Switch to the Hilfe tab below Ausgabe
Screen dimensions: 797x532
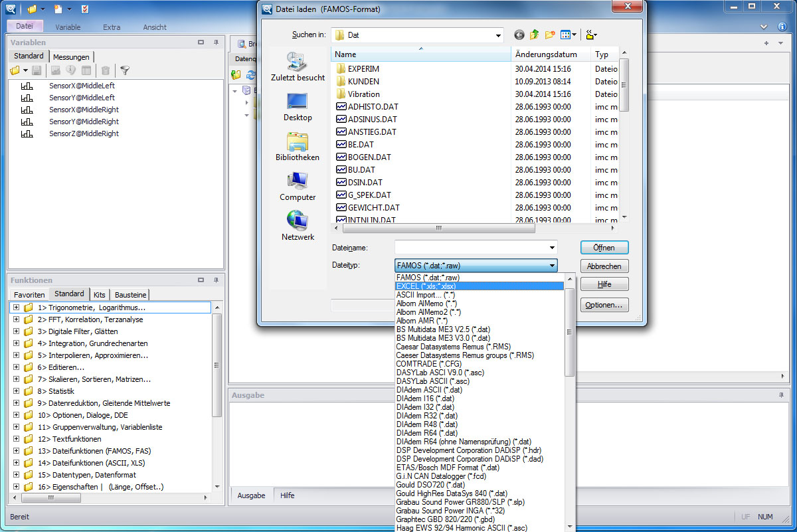point(288,495)
